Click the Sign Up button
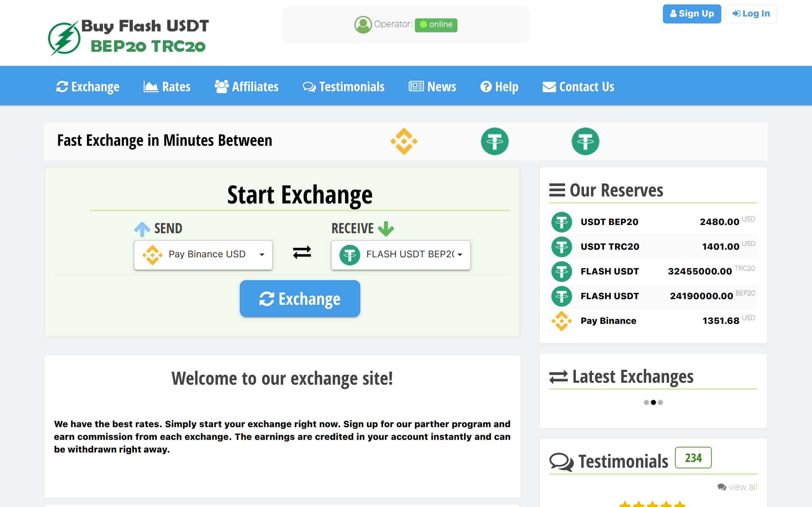This screenshot has height=507, width=812. coord(691,14)
